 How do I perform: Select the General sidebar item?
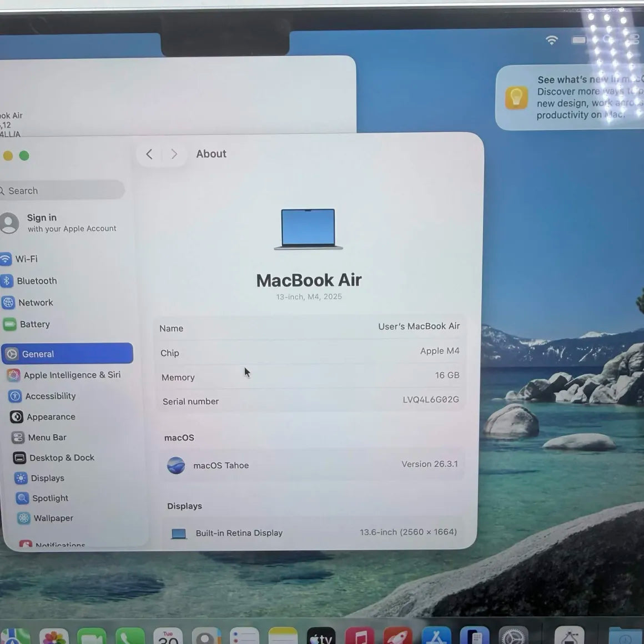pyautogui.click(x=67, y=354)
